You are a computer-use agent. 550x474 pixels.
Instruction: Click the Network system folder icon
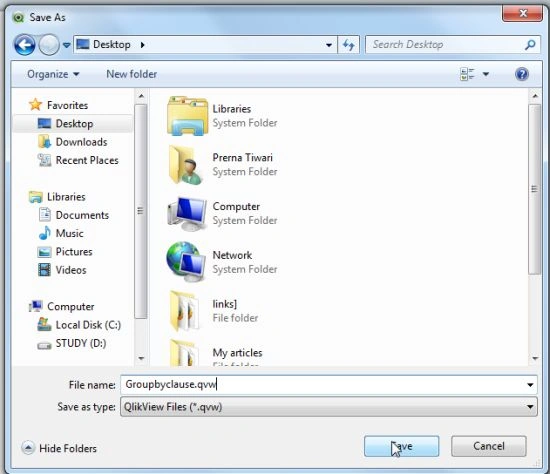[186, 262]
